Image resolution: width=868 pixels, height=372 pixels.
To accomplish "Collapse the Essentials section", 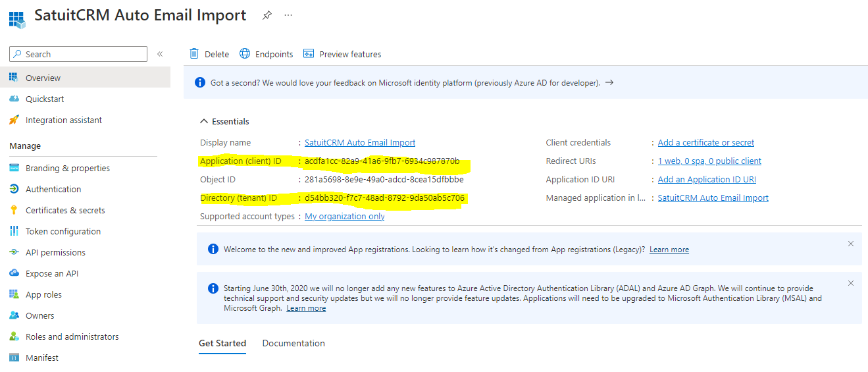I will point(224,121).
